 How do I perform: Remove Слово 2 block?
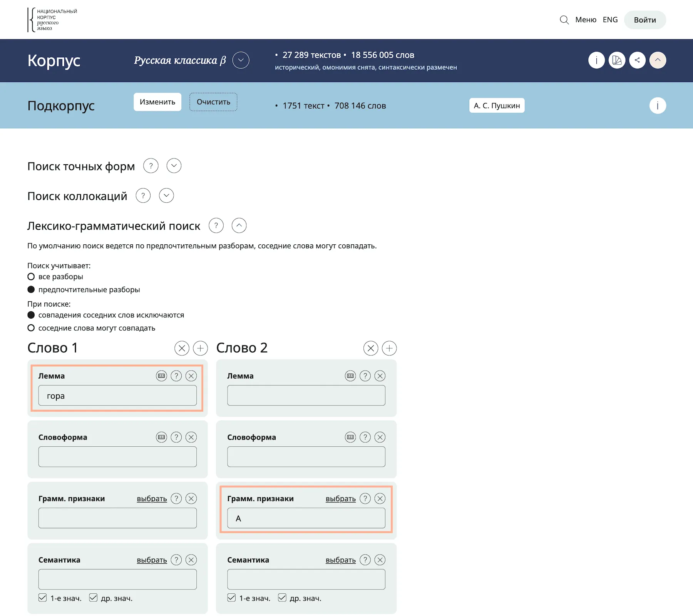coord(371,348)
